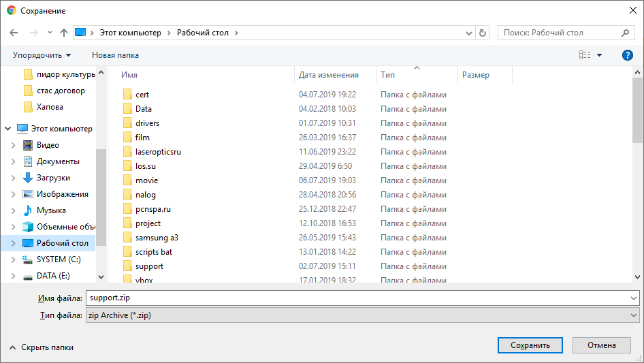This screenshot has height=363, width=644.
Task: Click the Back navigation arrow
Action: click(x=14, y=33)
